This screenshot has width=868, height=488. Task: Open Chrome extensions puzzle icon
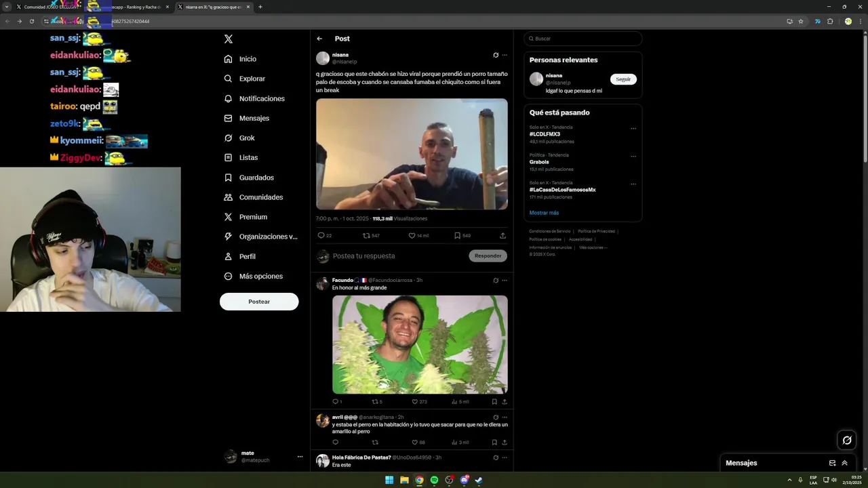click(830, 21)
